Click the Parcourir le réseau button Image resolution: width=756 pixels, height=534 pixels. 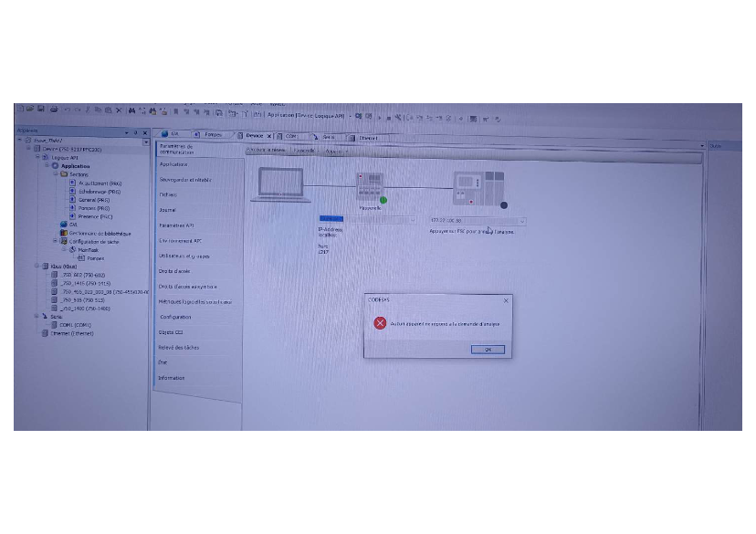coord(268,150)
